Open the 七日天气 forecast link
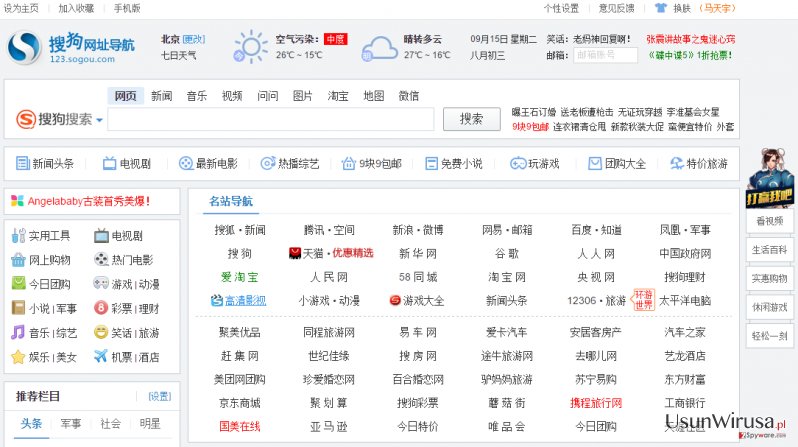The image size is (798, 447). pyautogui.click(x=178, y=55)
